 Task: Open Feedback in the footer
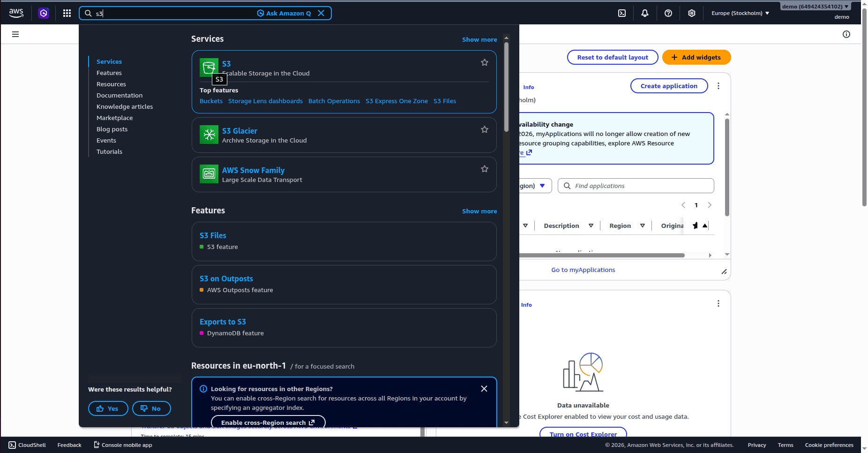tap(69, 445)
